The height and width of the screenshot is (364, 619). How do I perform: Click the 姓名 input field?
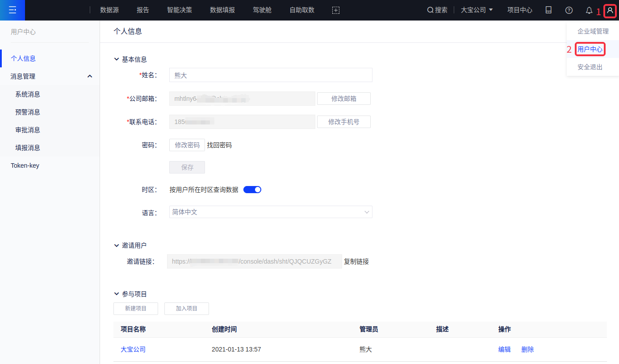point(271,75)
